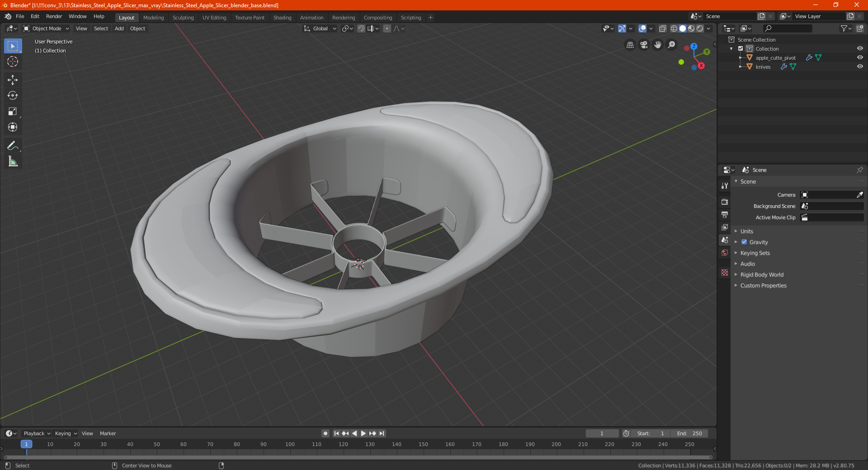Open the pivot point dropdown
The width and height of the screenshot is (868, 470).
click(347, 28)
